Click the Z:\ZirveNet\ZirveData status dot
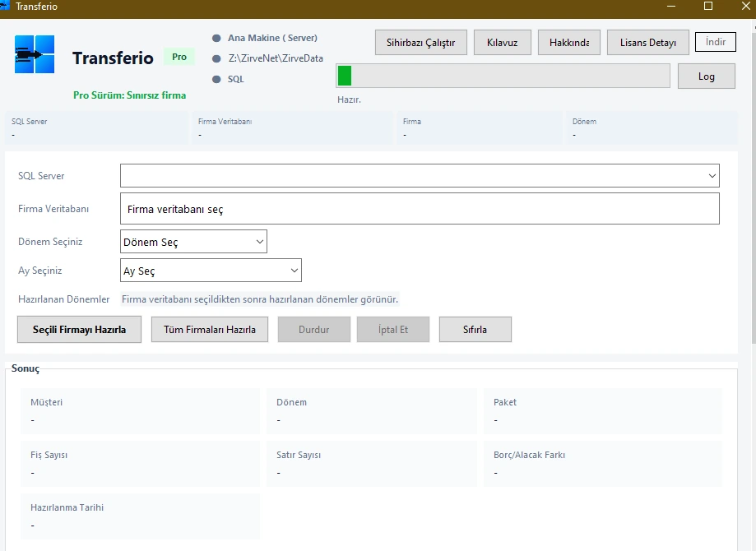 pyautogui.click(x=216, y=59)
